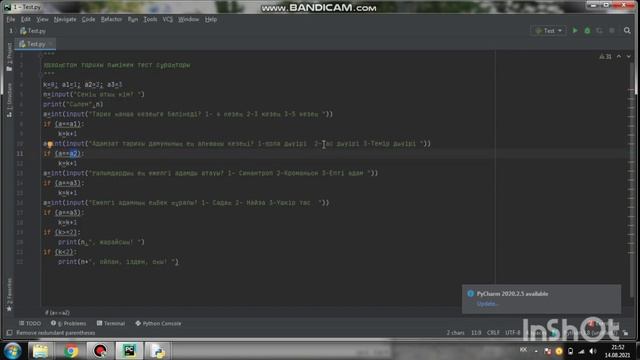Open the Favorites tool window sidebar button
640x360 pixels.
coord(9,295)
